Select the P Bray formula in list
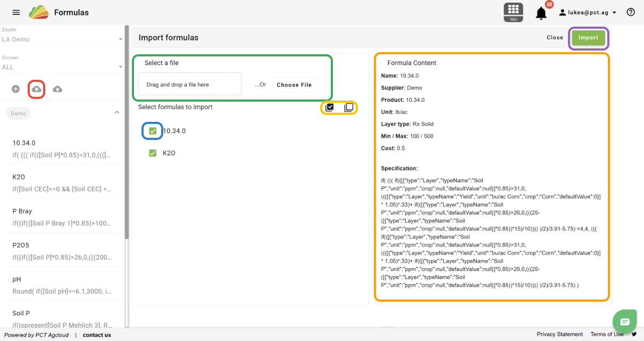 [x=62, y=217]
